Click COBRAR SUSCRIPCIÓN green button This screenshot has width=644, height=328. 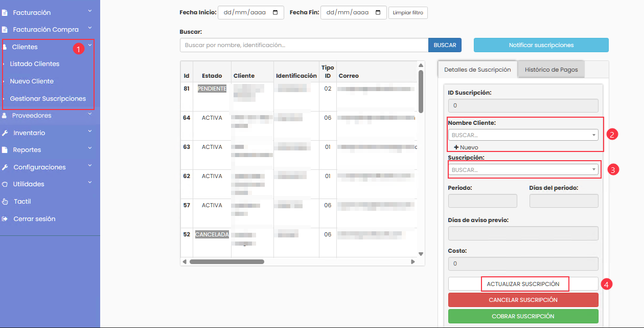(523, 316)
